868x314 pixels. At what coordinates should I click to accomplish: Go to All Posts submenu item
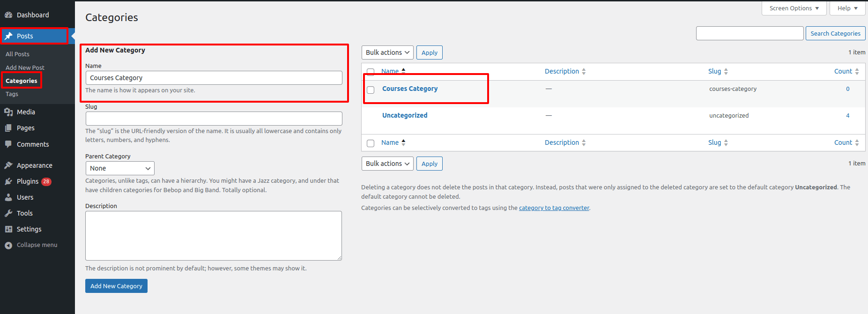[x=17, y=54]
